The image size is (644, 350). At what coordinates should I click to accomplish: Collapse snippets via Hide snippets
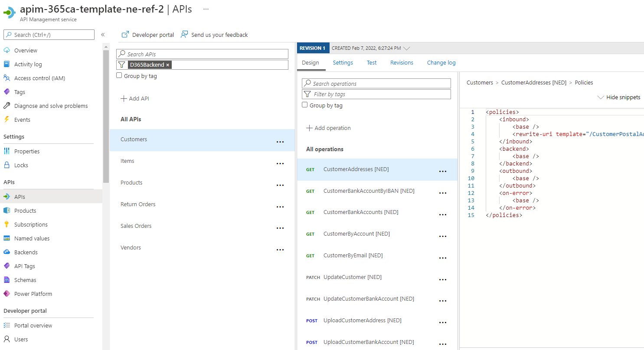619,97
